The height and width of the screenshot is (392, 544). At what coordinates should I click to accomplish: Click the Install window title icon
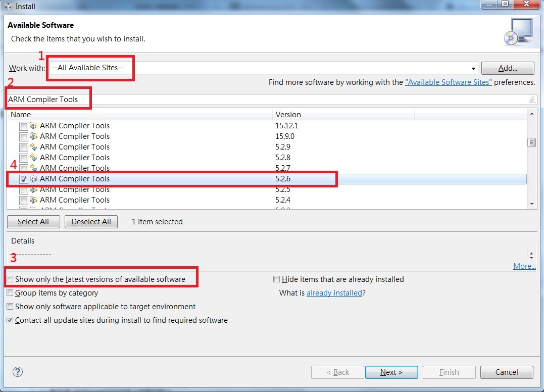(x=8, y=6)
